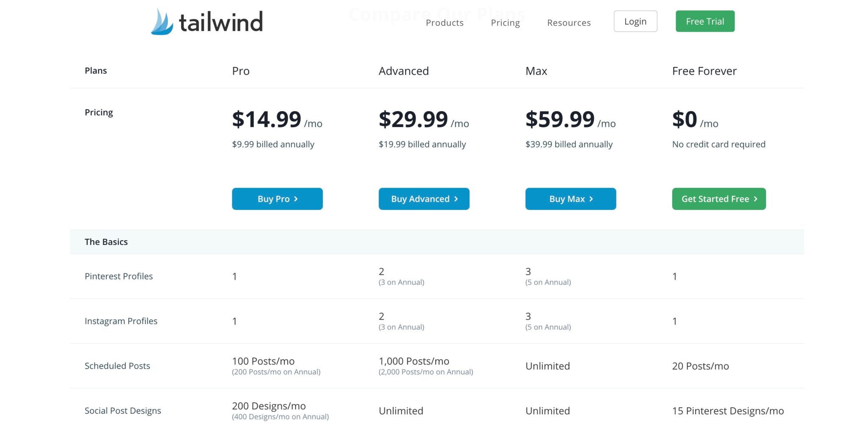Click the Social Post Designs row label

coord(122,411)
